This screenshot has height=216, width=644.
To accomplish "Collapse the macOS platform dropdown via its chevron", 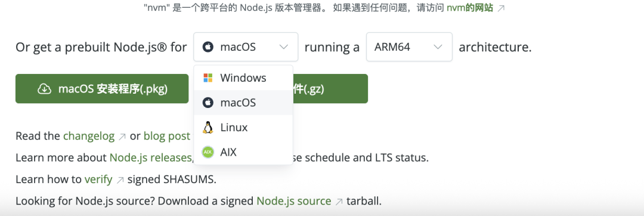I will point(283,47).
